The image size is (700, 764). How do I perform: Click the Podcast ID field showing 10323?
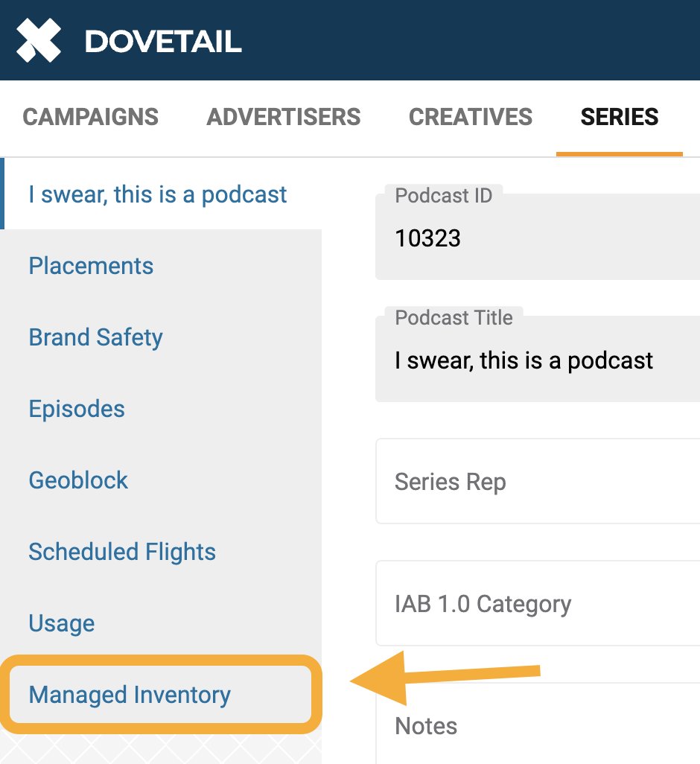pos(538,237)
